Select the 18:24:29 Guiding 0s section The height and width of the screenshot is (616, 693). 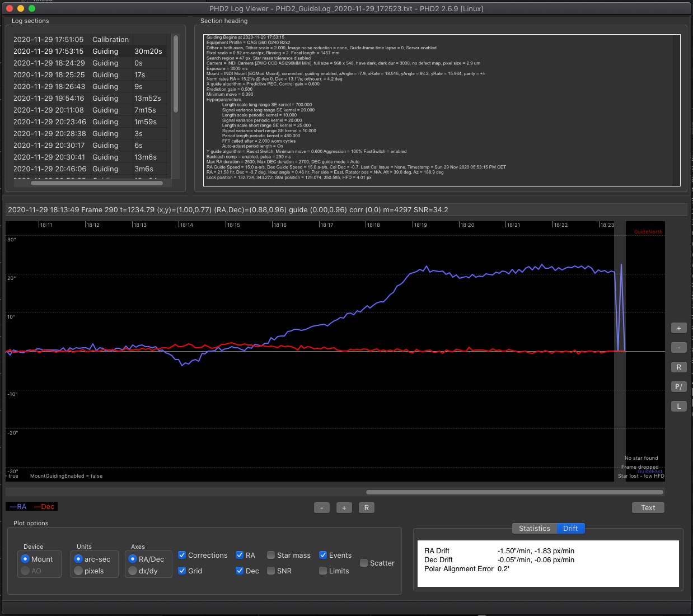90,63
